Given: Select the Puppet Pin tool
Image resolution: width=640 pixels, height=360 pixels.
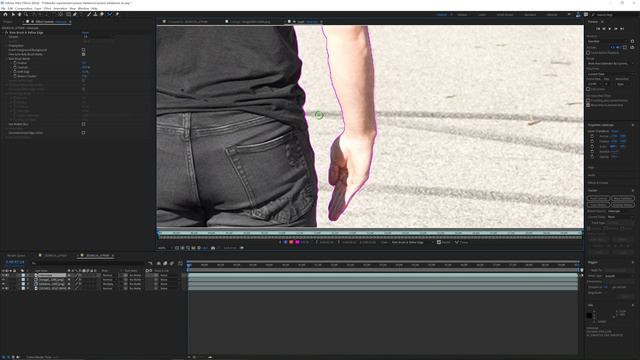Looking at the screenshot, I should click(x=117, y=14).
